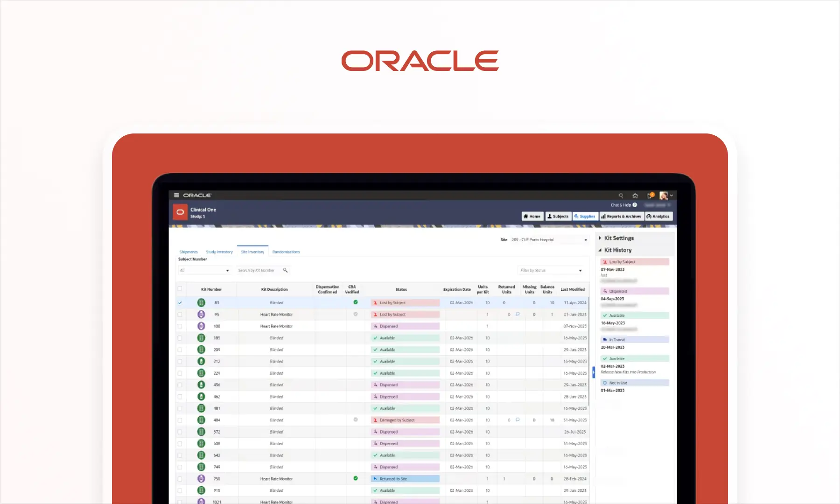The image size is (840, 504).
Task: Uncheck the checkbox for kit 83
Action: coord(180,303)
